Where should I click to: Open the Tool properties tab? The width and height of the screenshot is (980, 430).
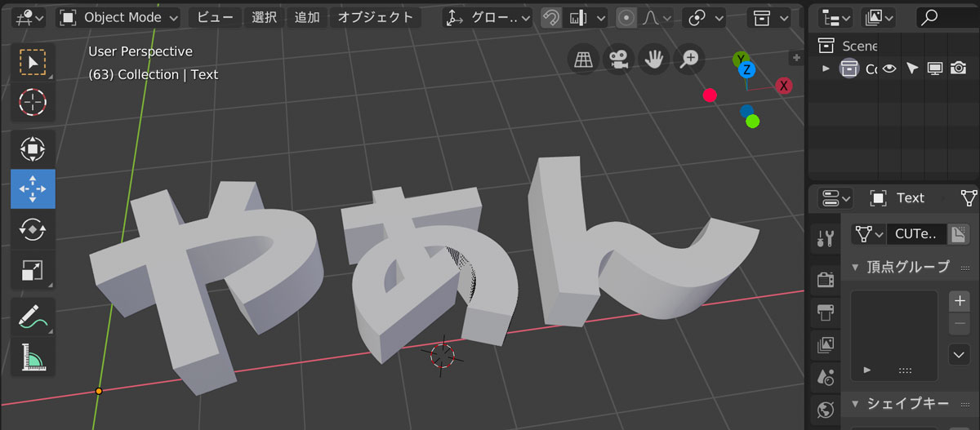pyautogui.click(x=826, y=239)
